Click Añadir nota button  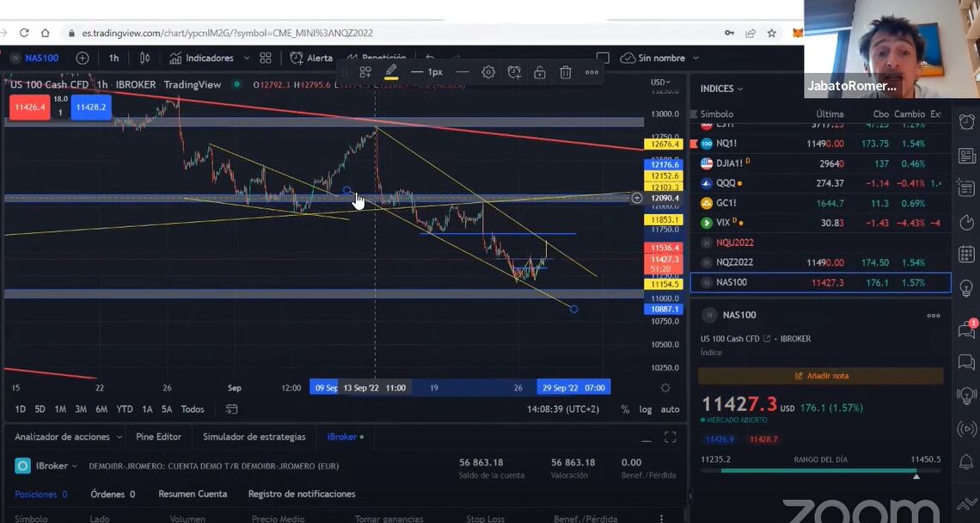[x=821, y=376]
